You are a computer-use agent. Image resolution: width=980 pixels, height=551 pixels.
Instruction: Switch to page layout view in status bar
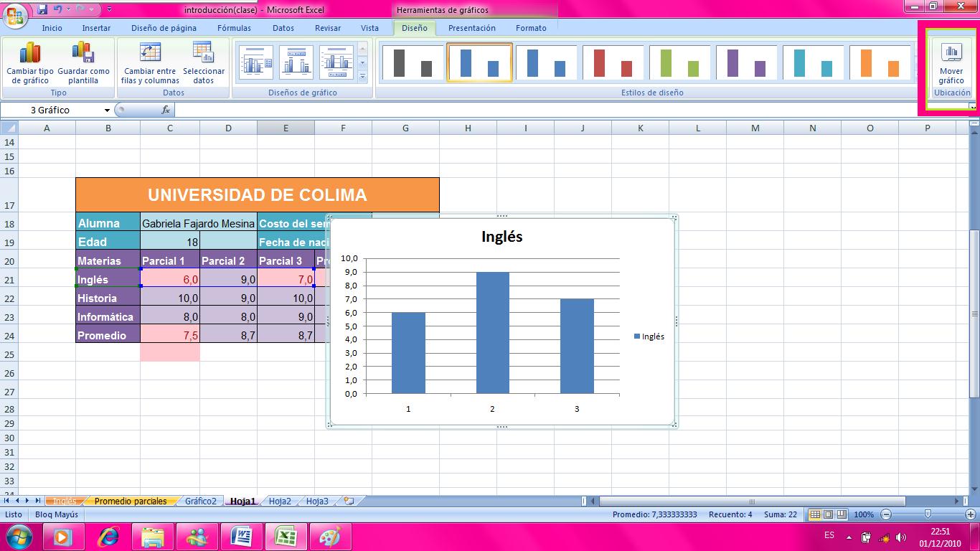click(826, 514)
